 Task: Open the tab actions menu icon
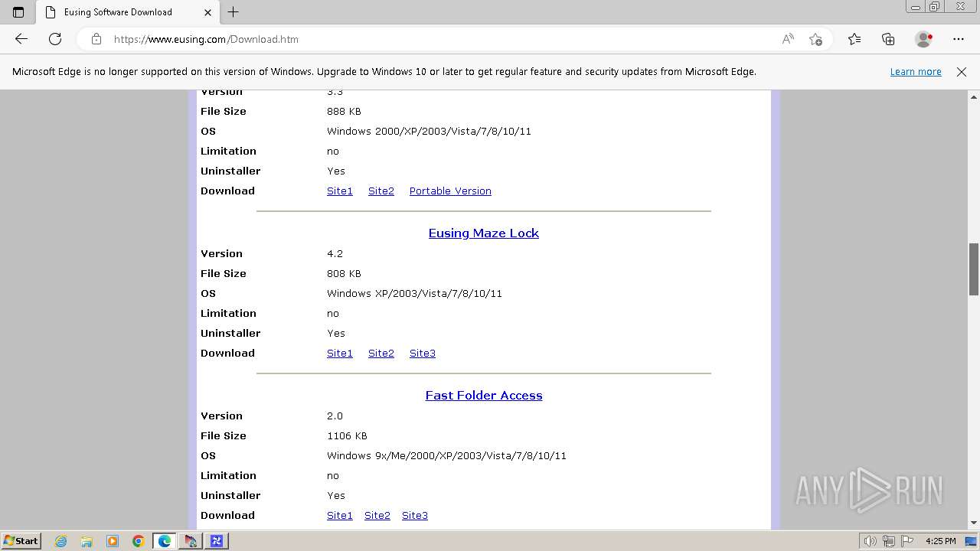pos(18,12)
